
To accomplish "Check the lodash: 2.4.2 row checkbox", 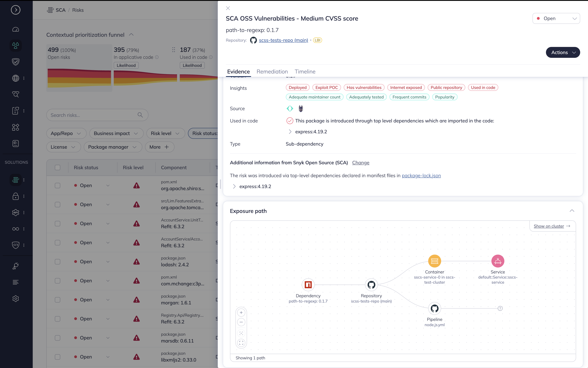I will (58, 262).
